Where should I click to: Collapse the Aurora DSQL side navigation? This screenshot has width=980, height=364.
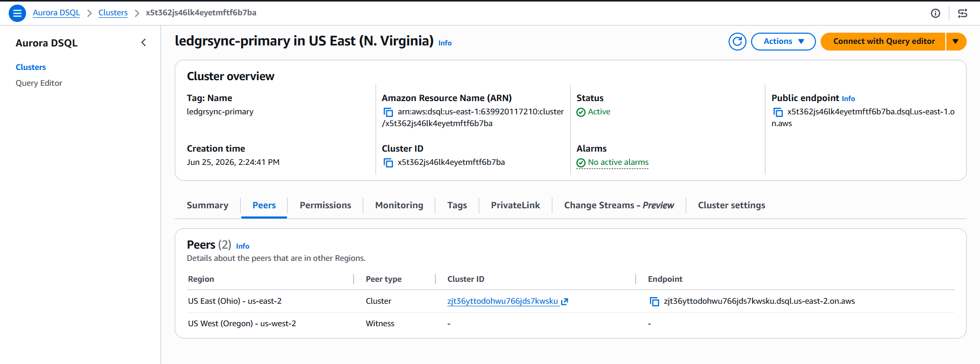[144, 43]
